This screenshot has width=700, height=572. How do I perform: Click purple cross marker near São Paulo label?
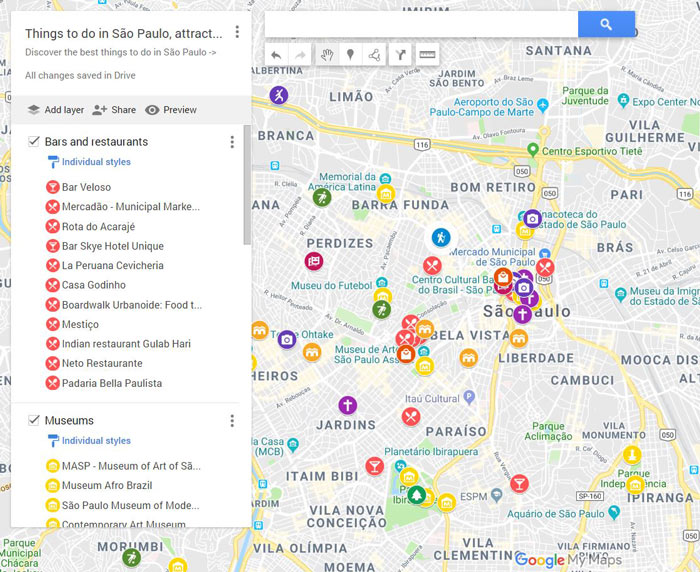pyautogui.click(x=522, y=314)
